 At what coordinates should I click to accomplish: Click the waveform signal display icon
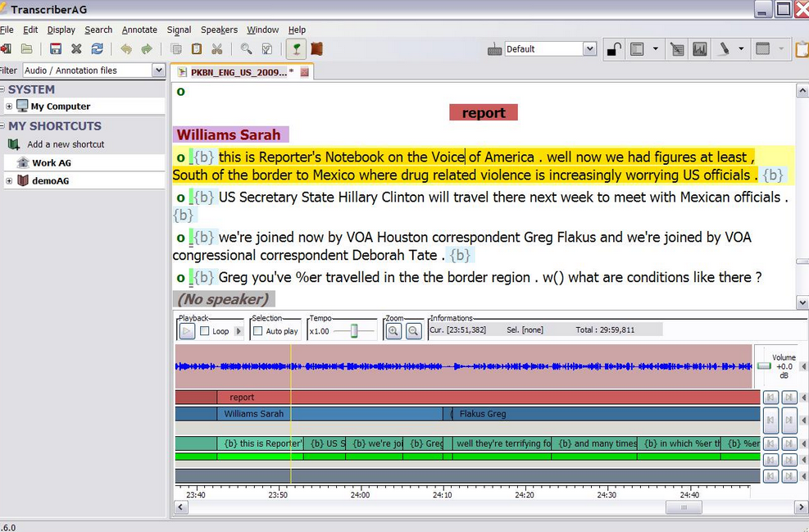[x=700, y=49]
